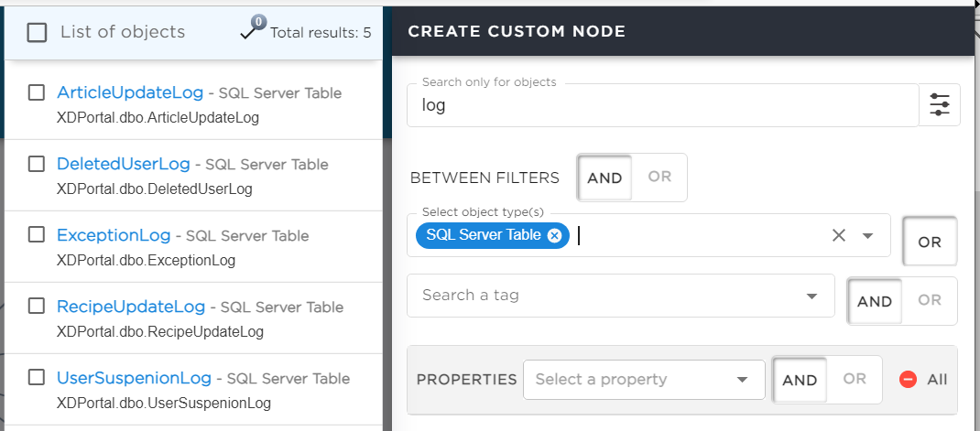Check the ArticleUpdateLog checkbox
Image resolution: width=980 pixels, height=431 pixels.
click(x=37, y=92)
